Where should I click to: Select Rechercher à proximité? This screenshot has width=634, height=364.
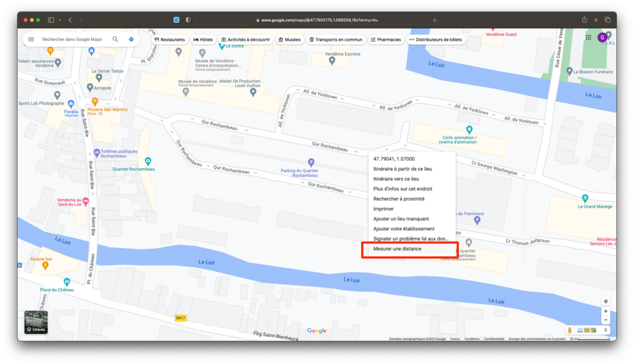click(x=399, y=199)
